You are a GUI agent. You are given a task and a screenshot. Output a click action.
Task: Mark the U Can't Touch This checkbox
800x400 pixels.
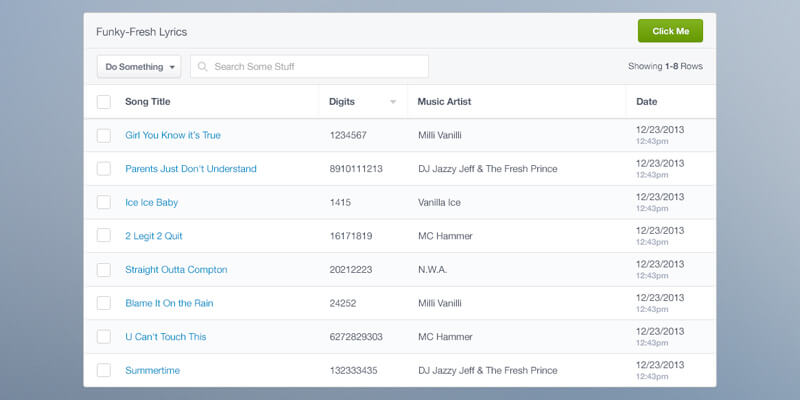coord(104,336)
